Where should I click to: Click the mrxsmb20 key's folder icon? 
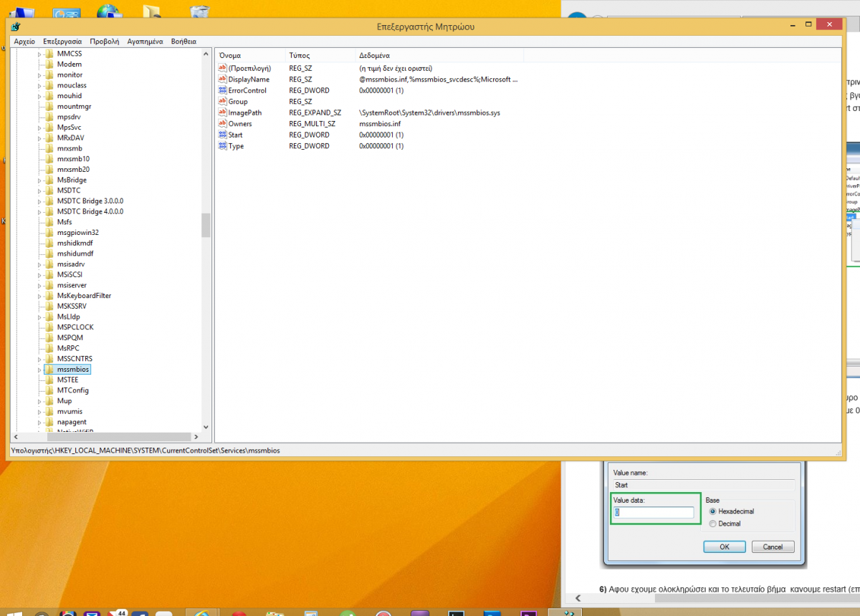pos(49,170)
